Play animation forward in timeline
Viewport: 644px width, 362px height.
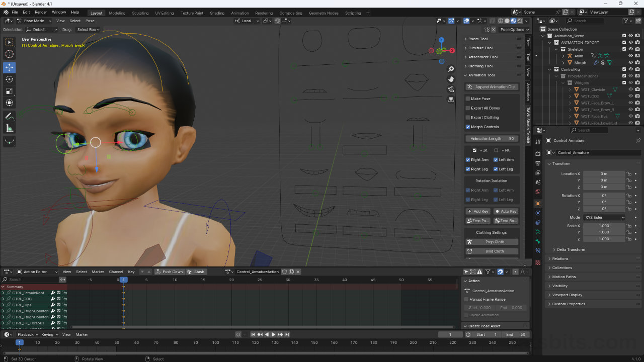[x=273, y=334]
